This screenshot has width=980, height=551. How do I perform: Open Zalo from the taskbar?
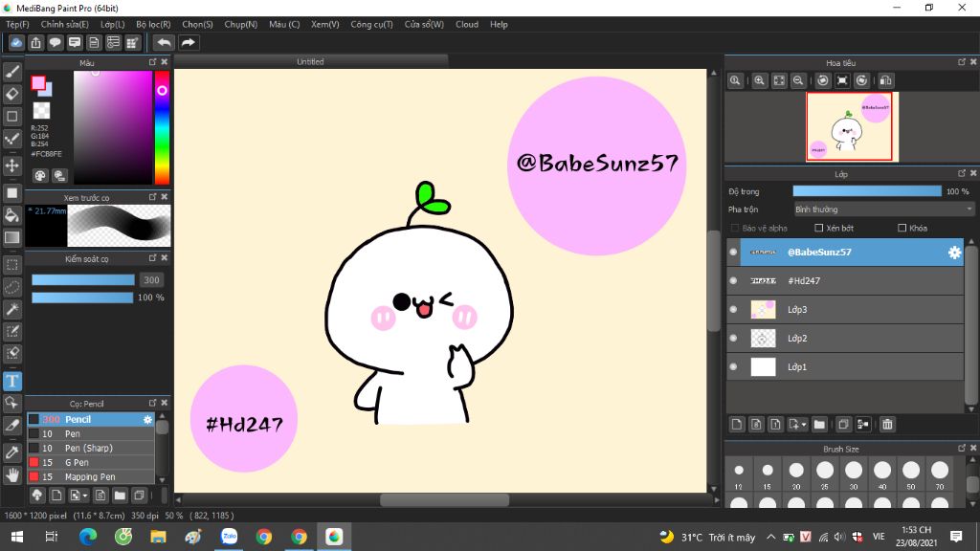230,537
